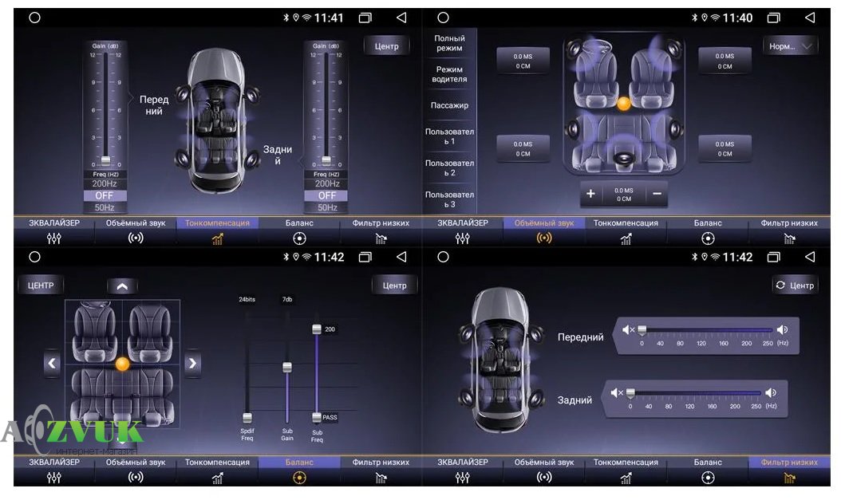Go back from the Баланс screen
Image resolution: width=841 pixels, height=504 pixels.
point(401,257)
